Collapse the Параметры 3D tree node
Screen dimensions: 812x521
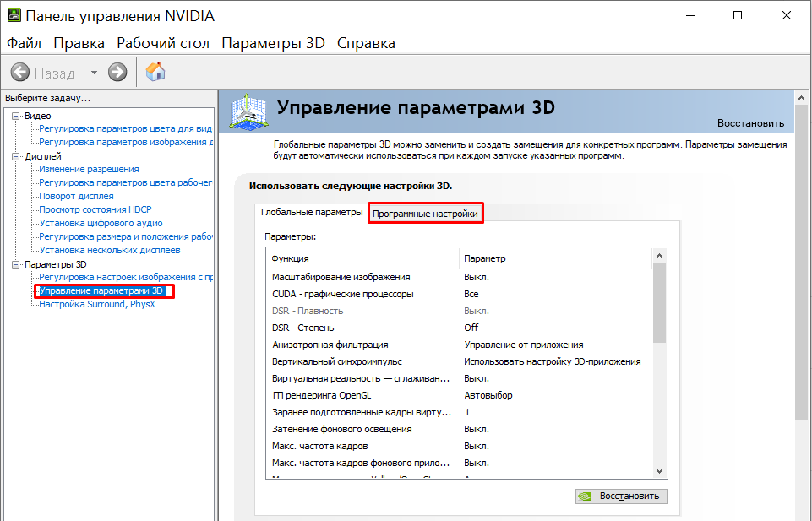[x=15, y=264]
